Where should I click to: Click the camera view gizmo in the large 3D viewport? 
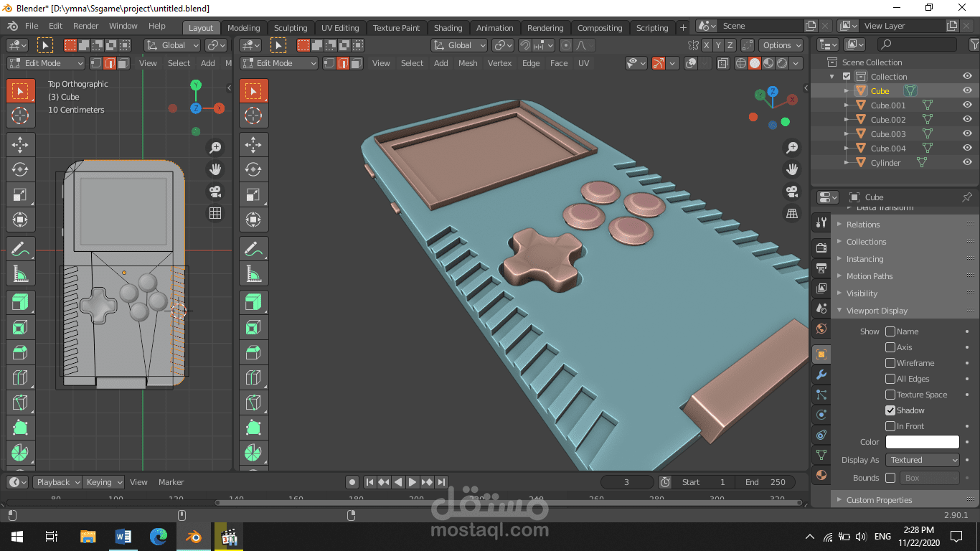coord(792,192)
